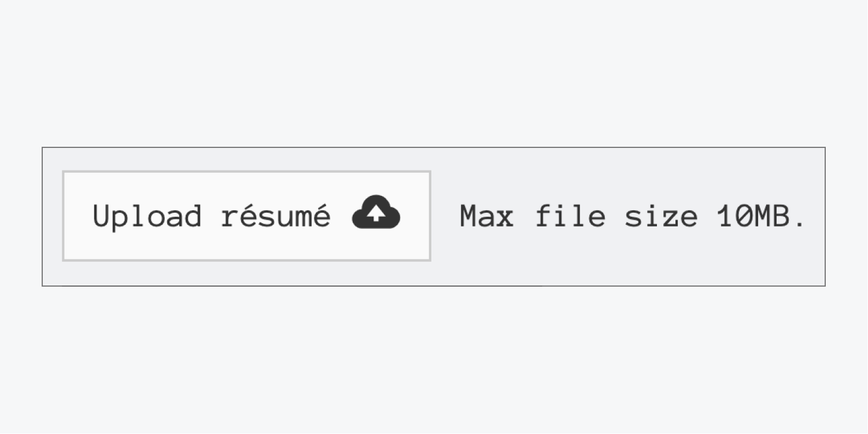Click the "10MB." limit text
Viewport: 868px width, 434px height.
click(x=761, y=217)
